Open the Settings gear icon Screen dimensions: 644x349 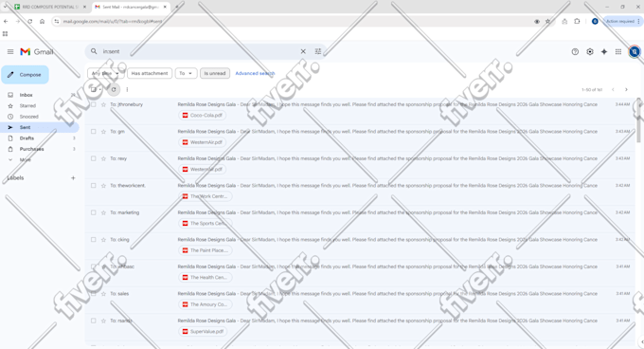590,52
